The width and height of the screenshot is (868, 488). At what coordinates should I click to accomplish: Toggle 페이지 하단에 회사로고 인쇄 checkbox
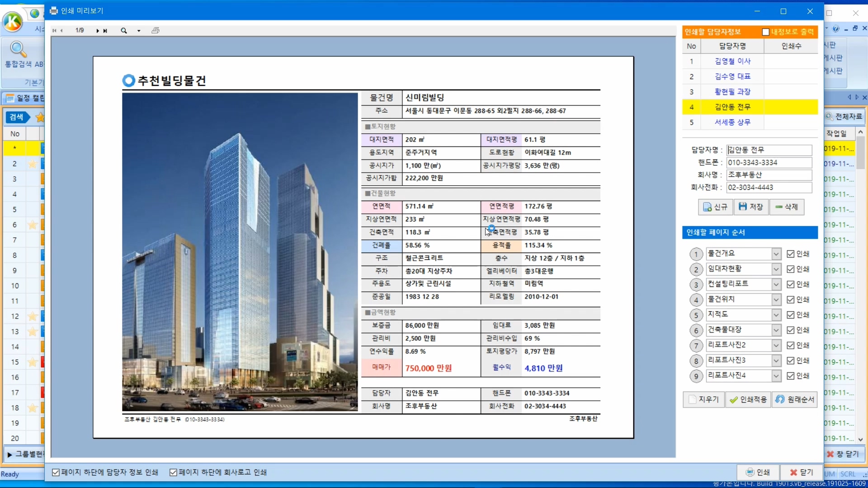pyautogui.click(x=173, y=472)
